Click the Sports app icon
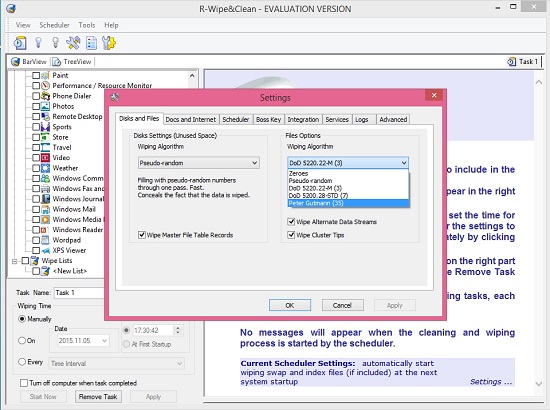550x410 pixels. click(x=45, y=127)
